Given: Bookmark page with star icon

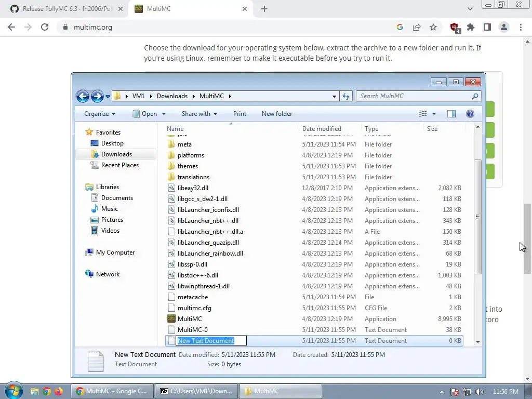Looking at the screenshot, I should [433, 27].
